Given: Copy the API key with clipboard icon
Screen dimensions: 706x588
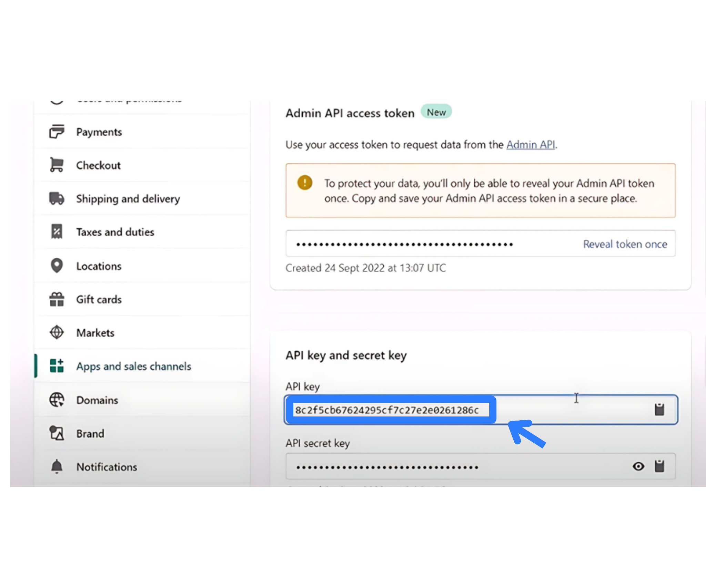Looking at the screenshot, I should pos(659,410).
